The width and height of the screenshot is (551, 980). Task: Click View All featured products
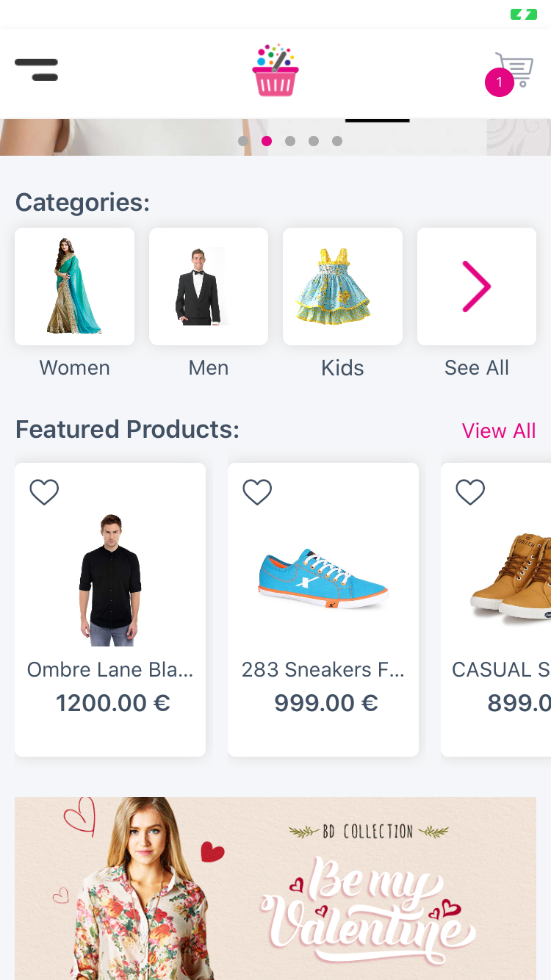[x=498, y=430]
